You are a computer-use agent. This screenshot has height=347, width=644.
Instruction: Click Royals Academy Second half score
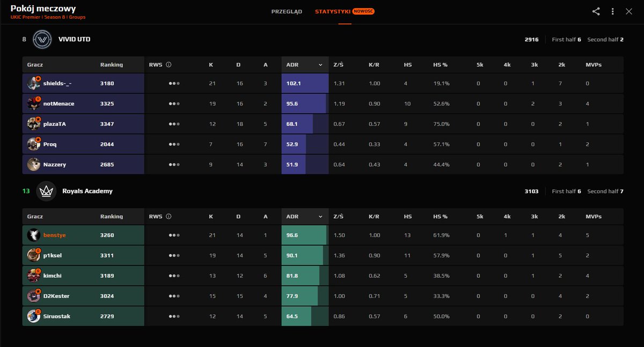pos(605,191)
